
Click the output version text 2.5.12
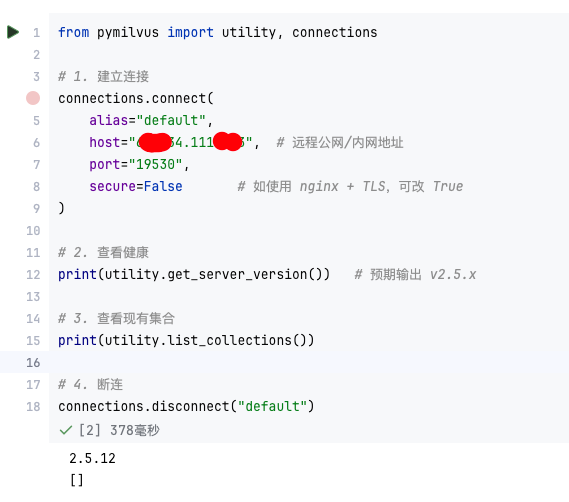92,458
